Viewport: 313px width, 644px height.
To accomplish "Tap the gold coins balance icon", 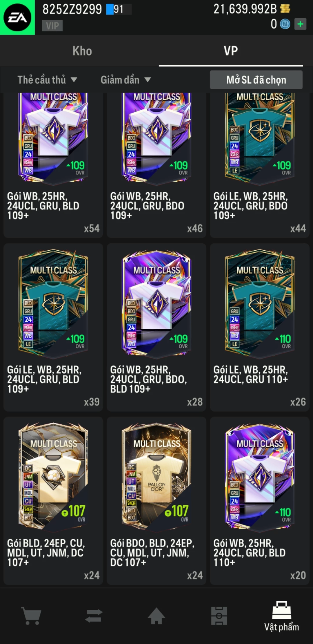I will (x=285, y=9).
